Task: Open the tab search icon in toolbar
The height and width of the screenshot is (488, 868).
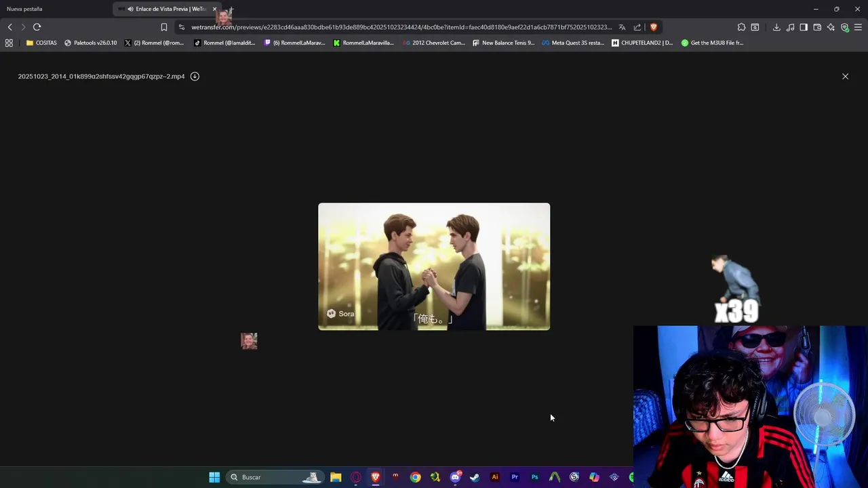Action: coord(755,27)
